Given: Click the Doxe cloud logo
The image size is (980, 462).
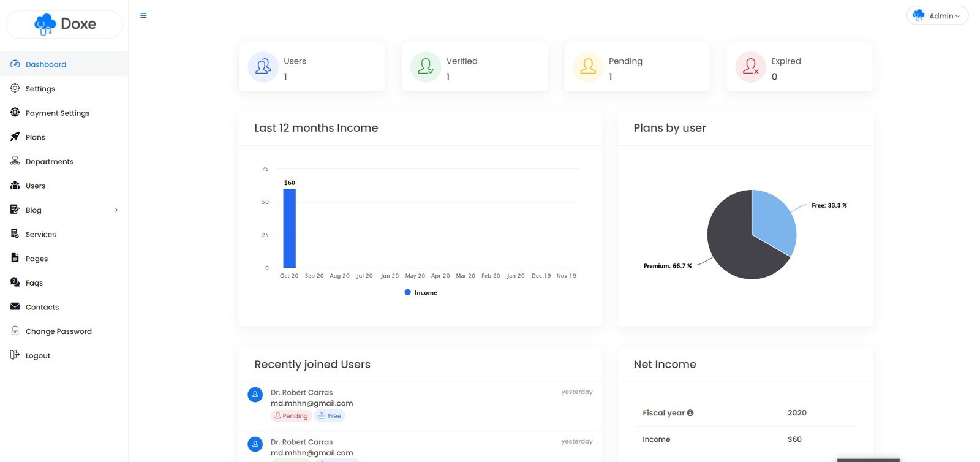Looking at the screenshot, I should coord(45,25).
